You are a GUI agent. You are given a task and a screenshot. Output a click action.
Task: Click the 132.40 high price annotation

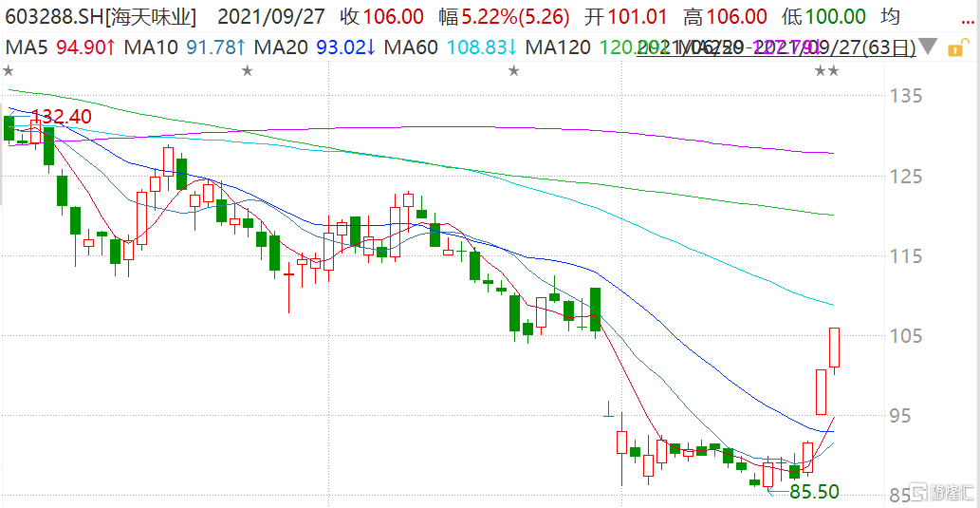[62, 117]
